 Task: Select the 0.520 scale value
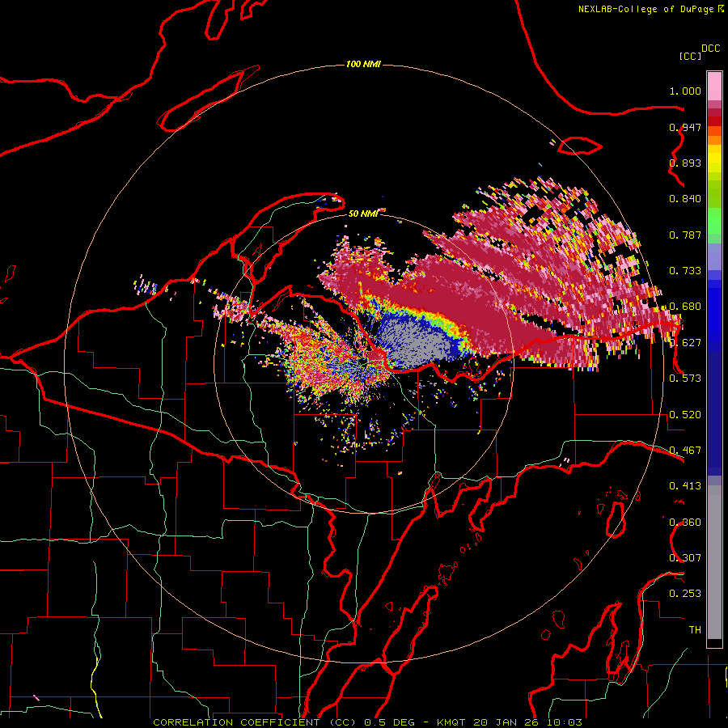(x=685, y=415)
